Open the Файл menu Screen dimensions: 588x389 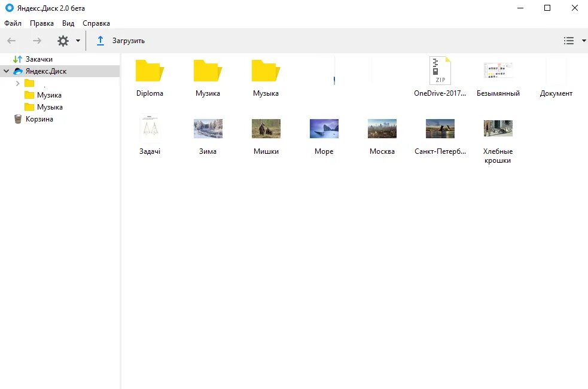tap(13, 23)
